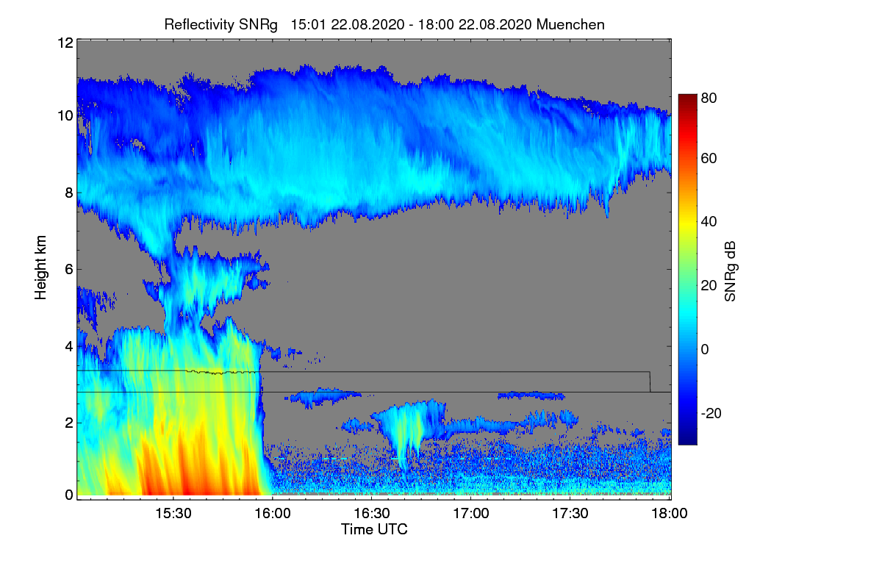Click the 16:00 time axis tick label

click(272, 514)
